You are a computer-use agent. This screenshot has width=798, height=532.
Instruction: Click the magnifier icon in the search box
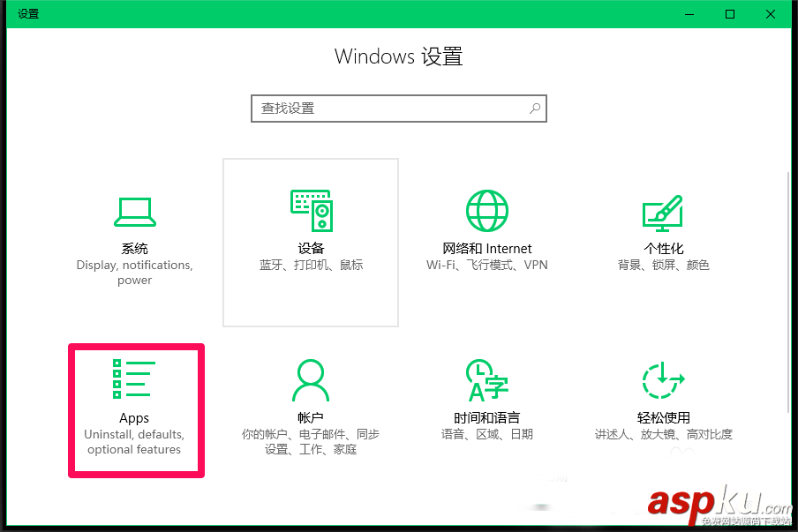point(534,109)
